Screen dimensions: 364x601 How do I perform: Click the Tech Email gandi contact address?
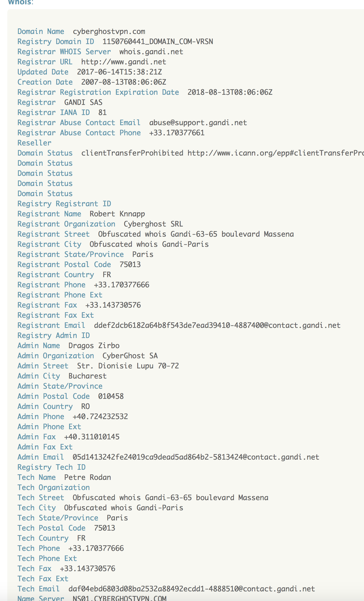pyautogui.click(x=191, y=589)
